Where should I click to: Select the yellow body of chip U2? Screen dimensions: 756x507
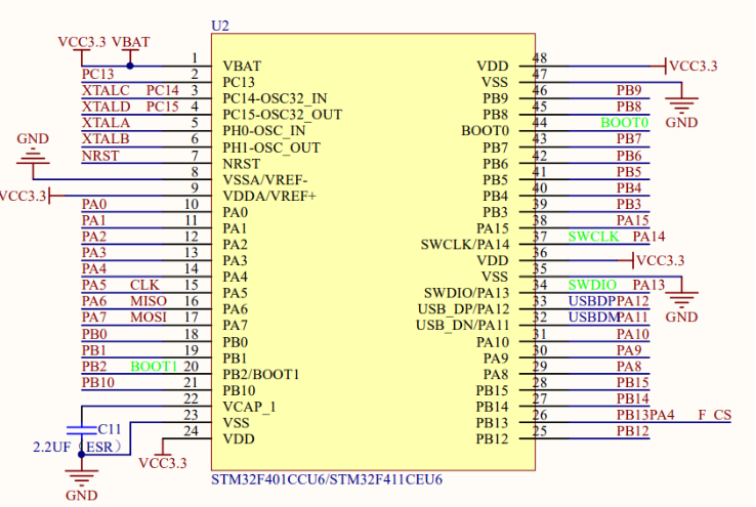(373, 252)
